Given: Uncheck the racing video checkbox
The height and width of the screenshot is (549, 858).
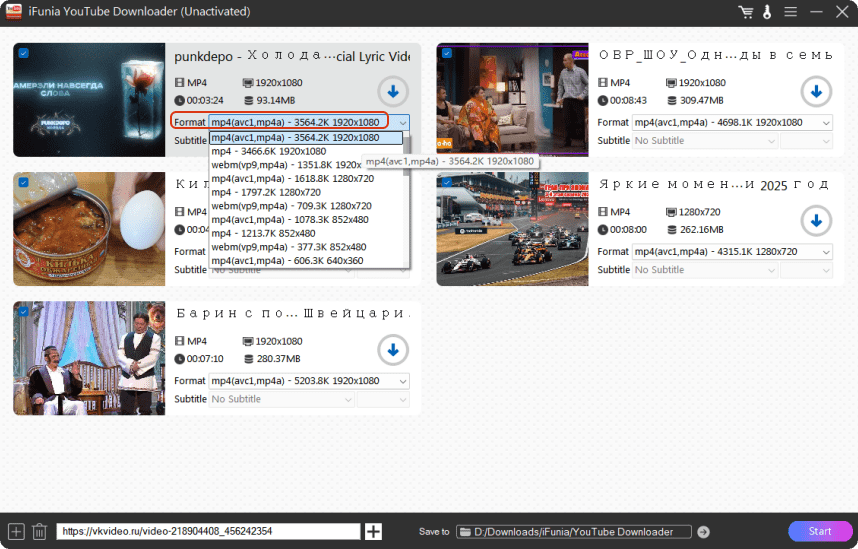Looking at the screenshot, I should point(446,182).
